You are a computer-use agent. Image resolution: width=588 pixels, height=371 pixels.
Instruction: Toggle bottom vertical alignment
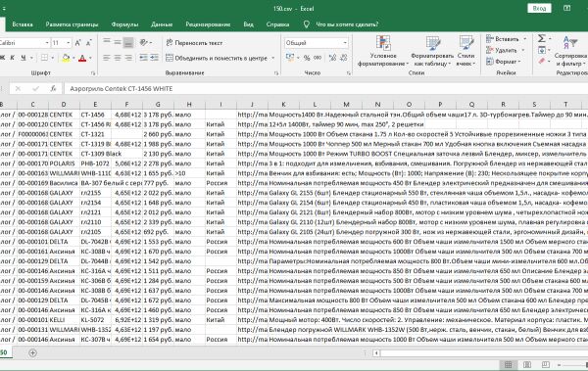pos(128,43)
